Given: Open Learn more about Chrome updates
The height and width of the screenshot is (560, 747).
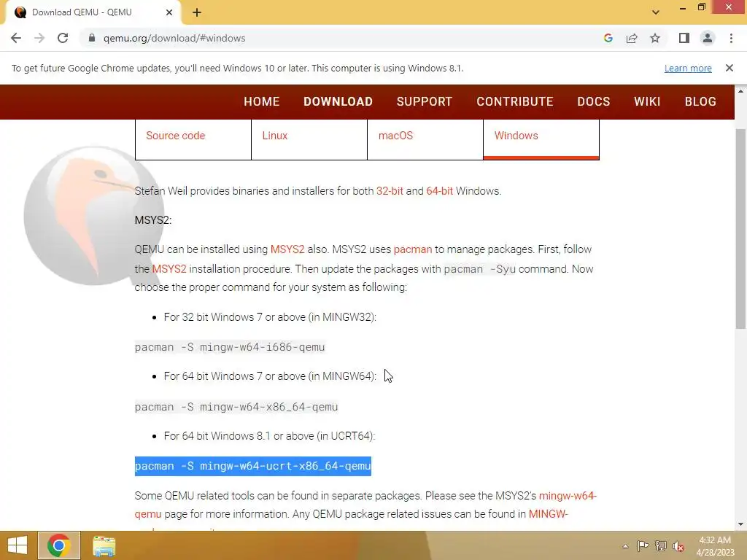Looking at the screenshot, I should tap(688, 68).
